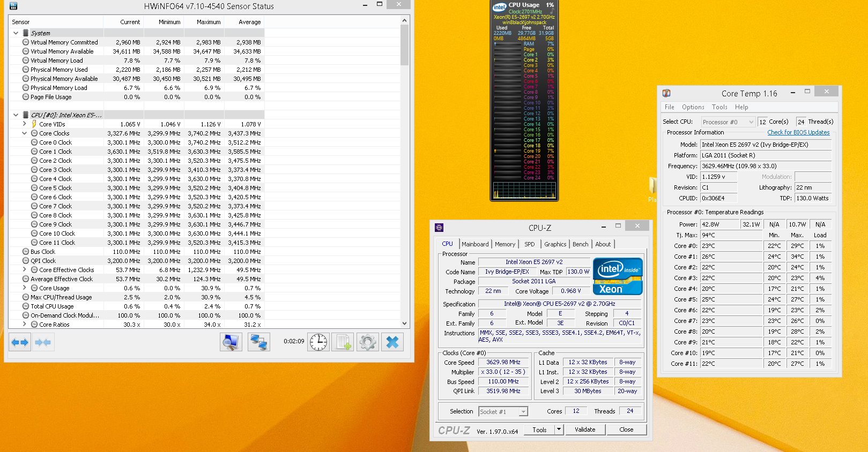The height and width of the screenshot is (452, 868).
Task: Click the CPU-Z Tools button
Action: (539, 430)
